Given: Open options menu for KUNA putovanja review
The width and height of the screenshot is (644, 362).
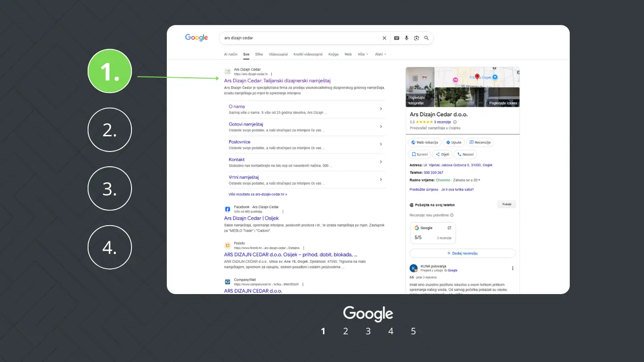Looking at the screenshot, I should tap(513, 268).
